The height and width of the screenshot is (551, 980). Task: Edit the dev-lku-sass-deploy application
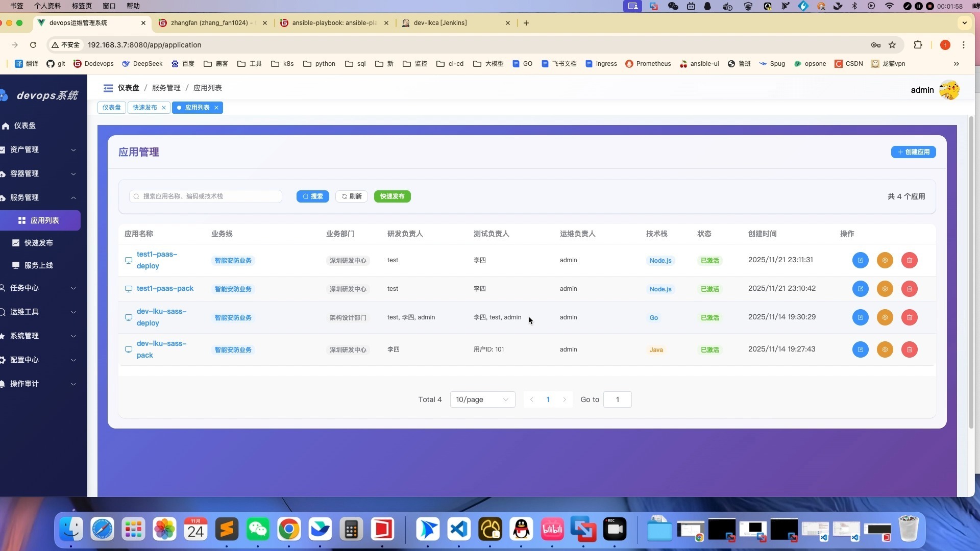pyautogui.click(x=860, y=317)
